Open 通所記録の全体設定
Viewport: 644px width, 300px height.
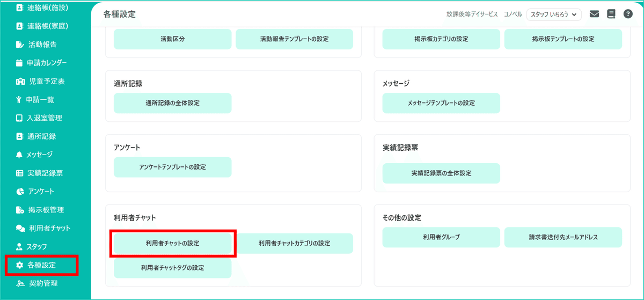[172, 103]
